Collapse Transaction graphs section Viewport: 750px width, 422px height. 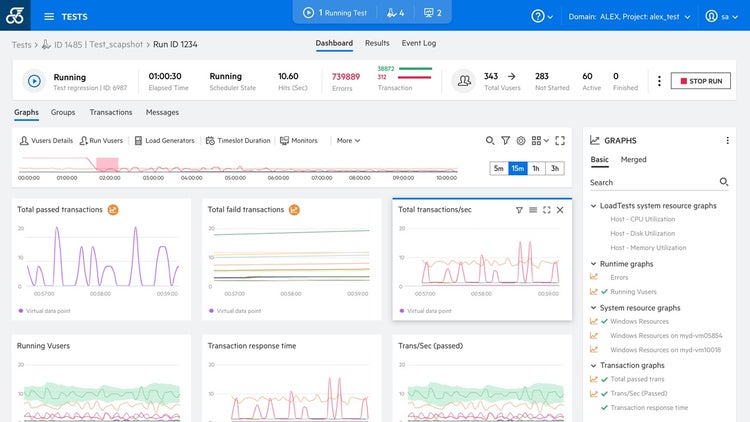[594, 366]
